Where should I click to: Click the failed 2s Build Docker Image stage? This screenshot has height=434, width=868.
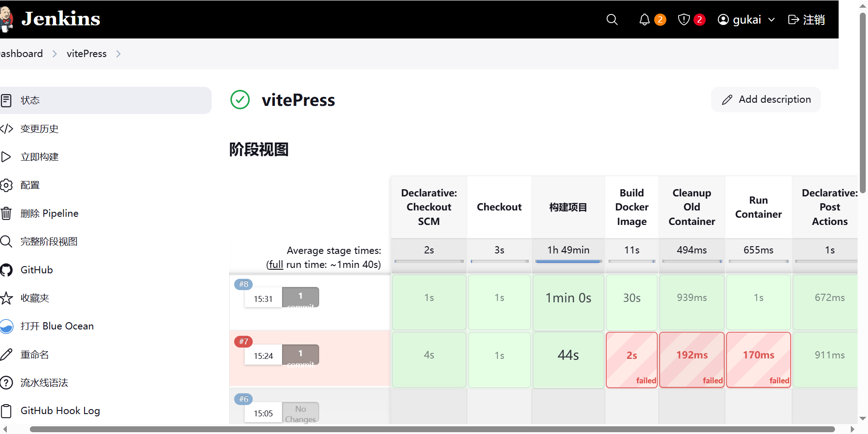(631, 360)
